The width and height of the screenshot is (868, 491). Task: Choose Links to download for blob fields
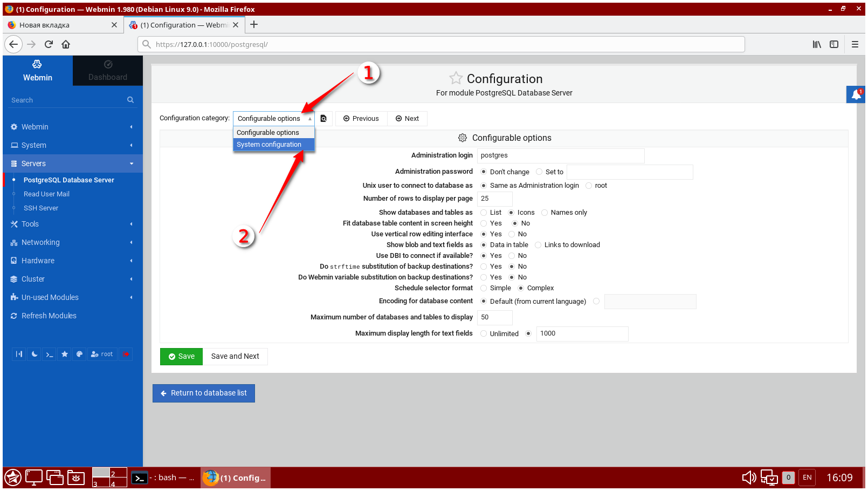pyautogui.click(x=538, y=245)
